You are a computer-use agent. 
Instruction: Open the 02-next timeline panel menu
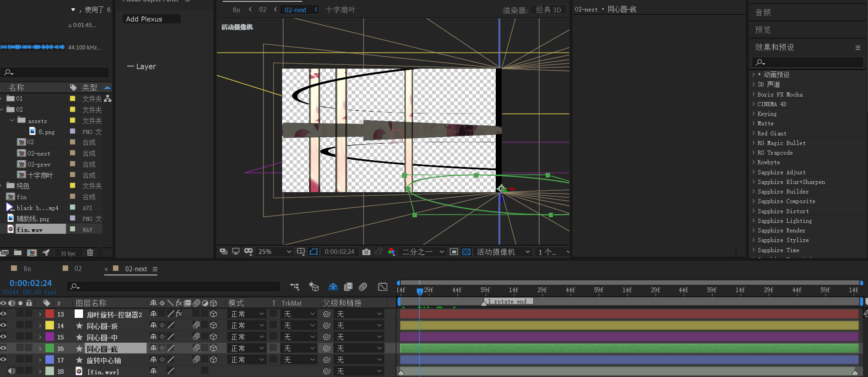click(155, 269)
